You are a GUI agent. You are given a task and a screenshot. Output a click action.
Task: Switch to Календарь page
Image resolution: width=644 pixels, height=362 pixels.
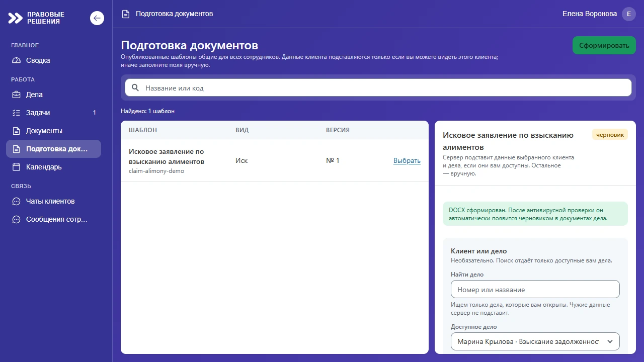tap(53, 167)
